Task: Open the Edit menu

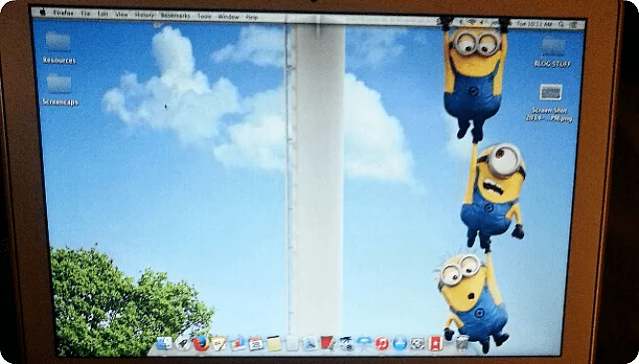Action: click(103, 14)
